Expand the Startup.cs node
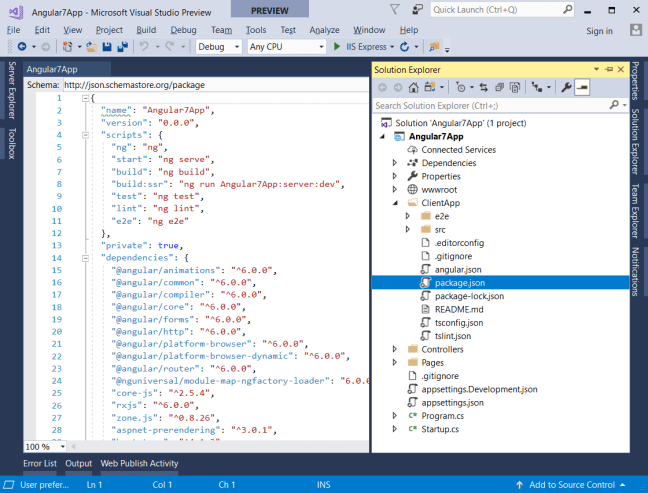 click(395, 429)
